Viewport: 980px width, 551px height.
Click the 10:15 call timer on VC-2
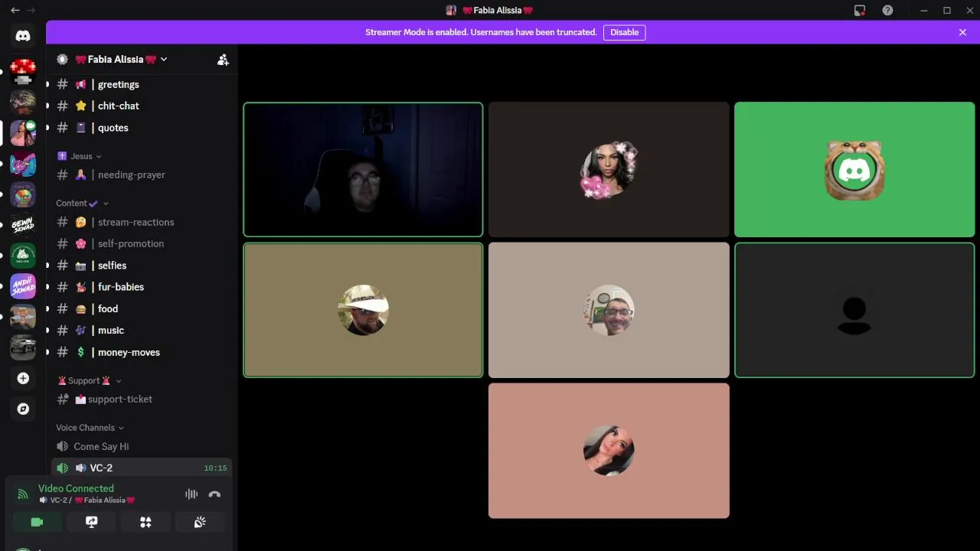[x=215, y=468]
